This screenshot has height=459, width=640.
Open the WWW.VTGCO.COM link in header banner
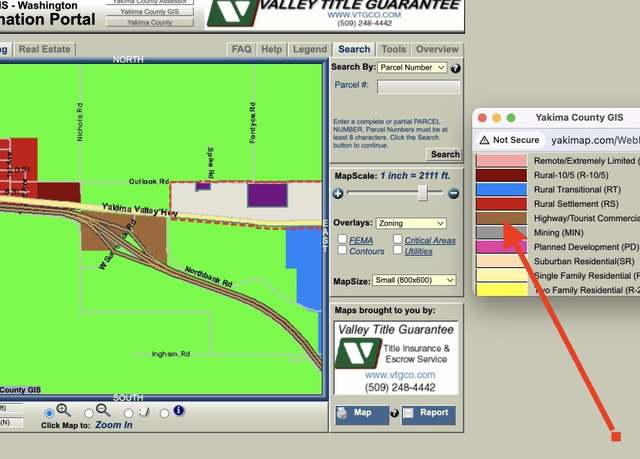click(x=364, y=15)
